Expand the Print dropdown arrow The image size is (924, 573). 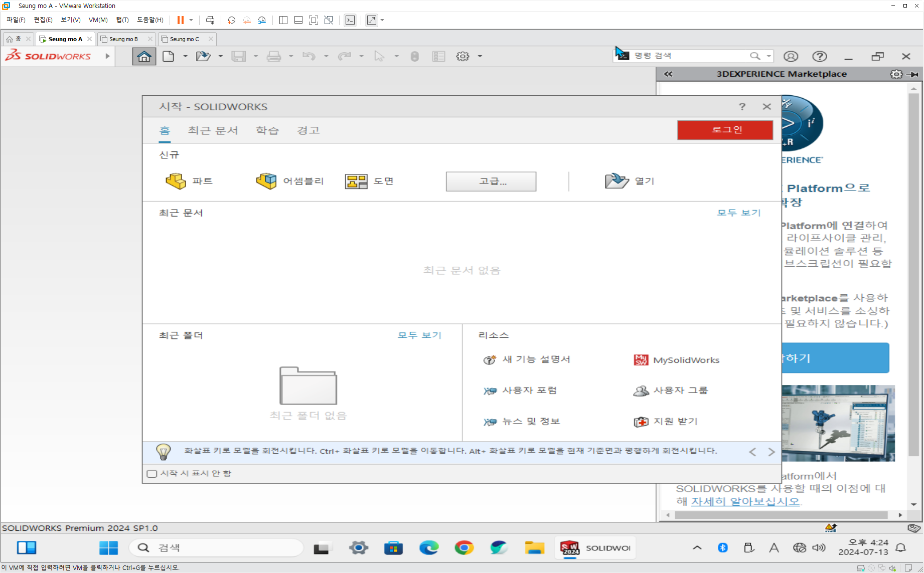click(290, 56)
